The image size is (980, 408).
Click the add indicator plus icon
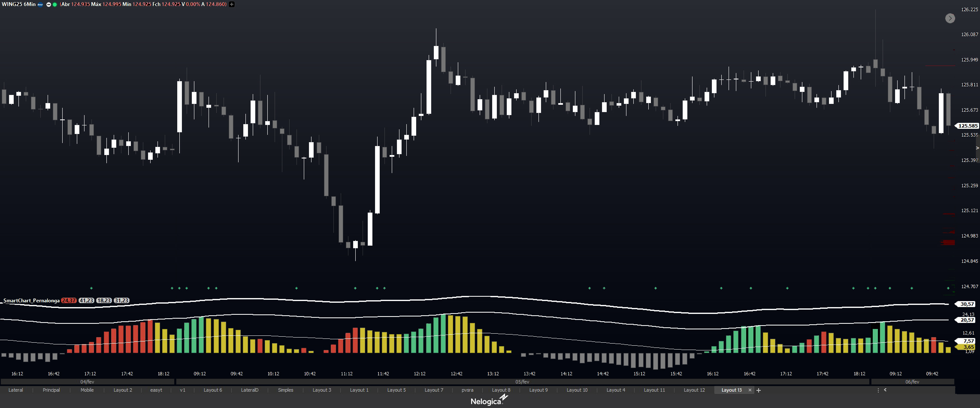coord(232,4)
